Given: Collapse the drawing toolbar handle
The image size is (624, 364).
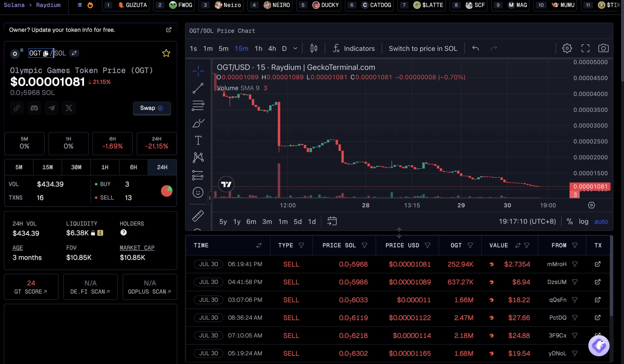Looking at the screenshot, I should (210, 198).
